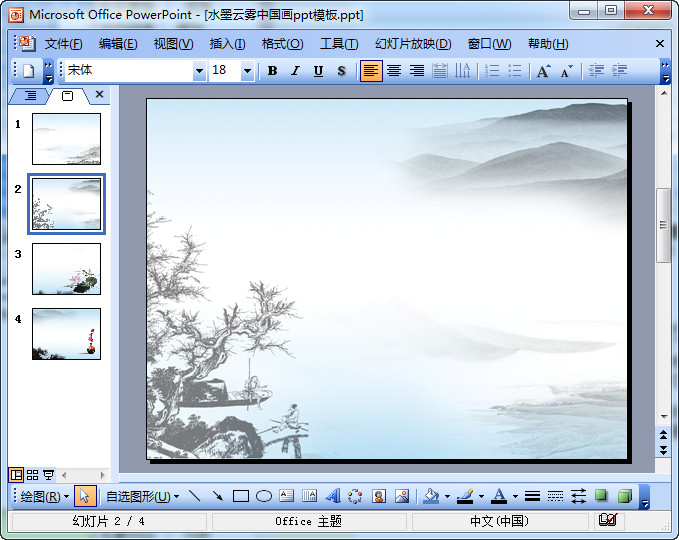Expand Standard toolbar options
This screenshot has width=679, height=540.
coord(48,71)
